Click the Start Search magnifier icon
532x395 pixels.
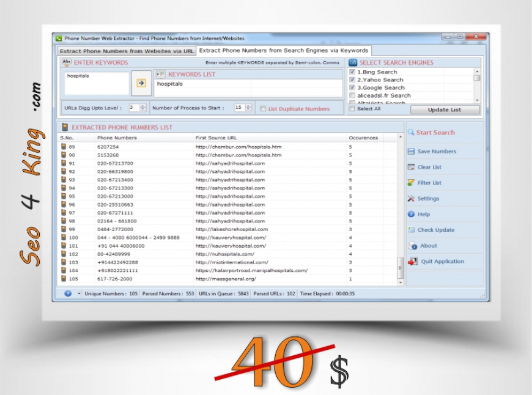(411, 132)
